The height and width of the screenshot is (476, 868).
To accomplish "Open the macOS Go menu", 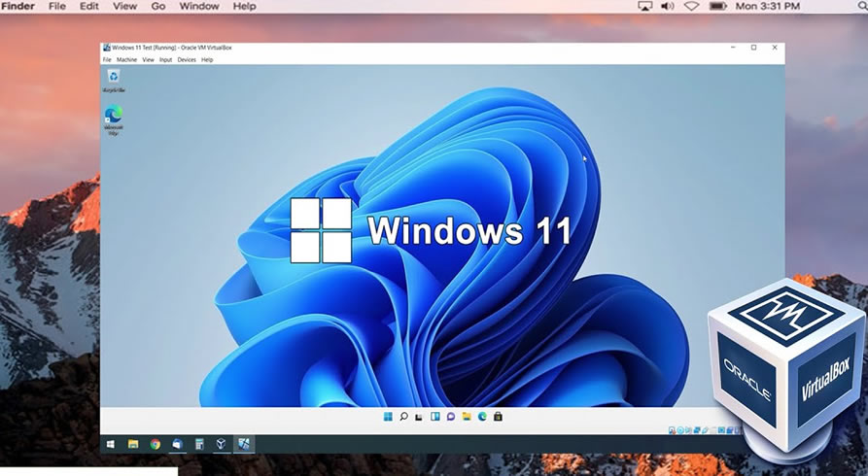I will pos(158,6).
